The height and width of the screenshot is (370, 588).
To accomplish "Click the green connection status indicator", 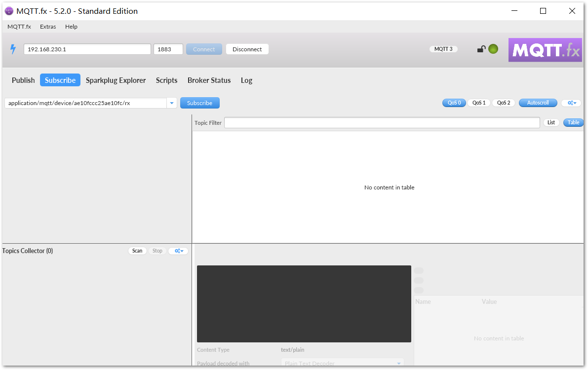I will click(x=493, y=49).
